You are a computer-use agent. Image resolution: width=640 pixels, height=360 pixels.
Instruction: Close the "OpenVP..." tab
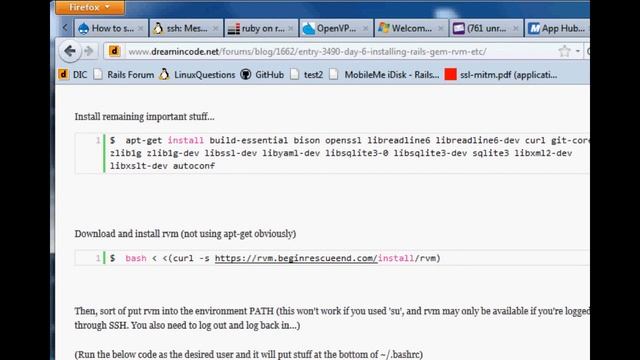pyautogui.click(x=365, y=29)
